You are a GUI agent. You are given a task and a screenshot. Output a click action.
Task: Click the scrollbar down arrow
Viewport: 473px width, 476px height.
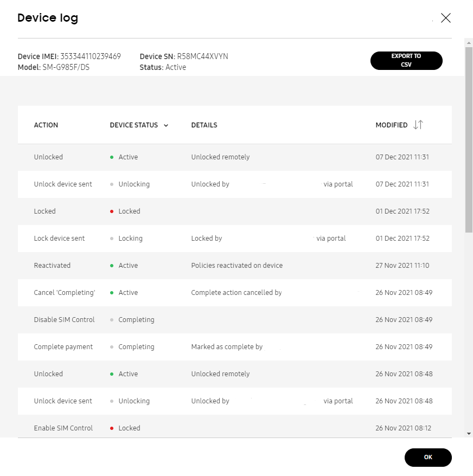tap(469, 434)
